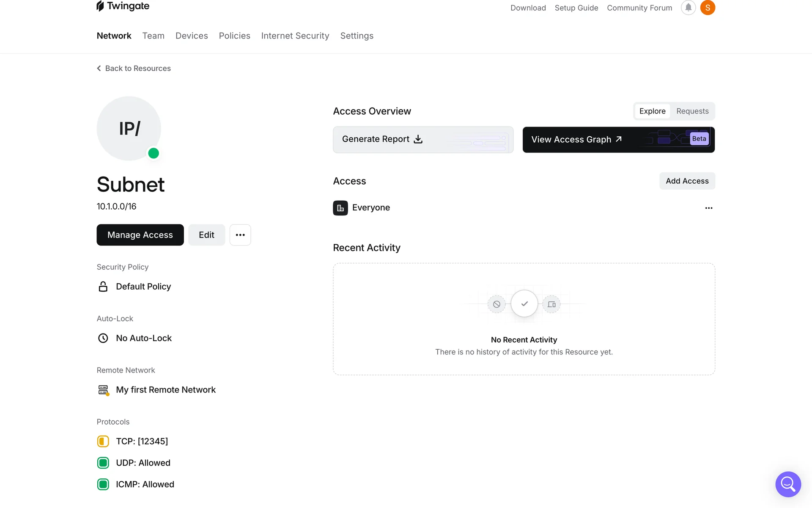The width and height of the screenshot is (812, 508).
Task: Click the No Auto-Lock clock icon
Action: pos(103,338)
